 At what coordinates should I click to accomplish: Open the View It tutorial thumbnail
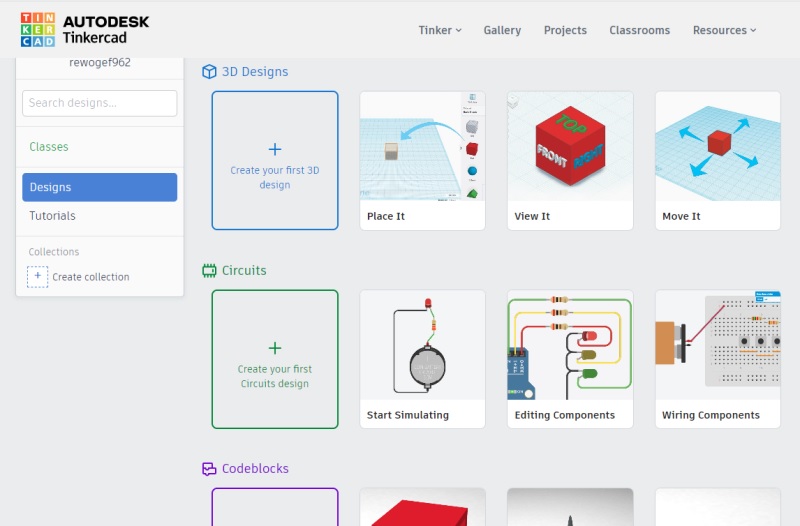coord(570,146)
